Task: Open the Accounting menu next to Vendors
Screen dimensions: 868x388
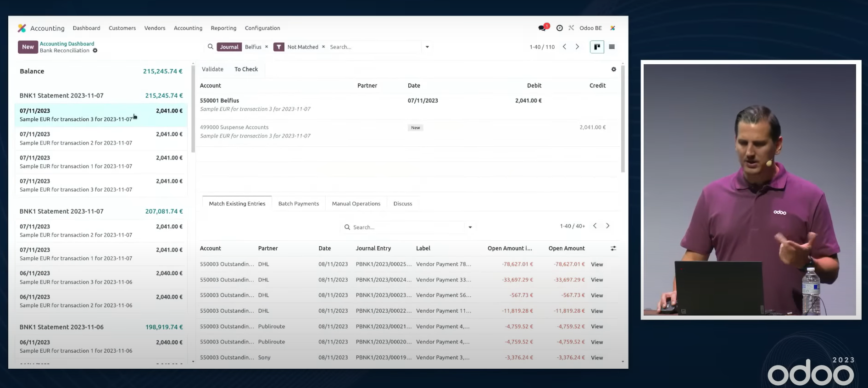Action: [x=188, y=28]
